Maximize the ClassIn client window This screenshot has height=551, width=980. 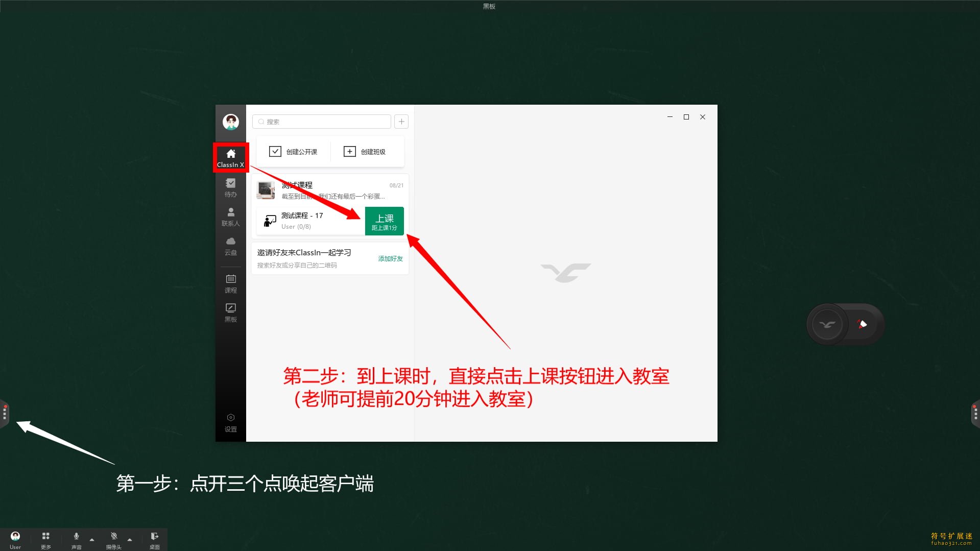(x=686, y=117)
